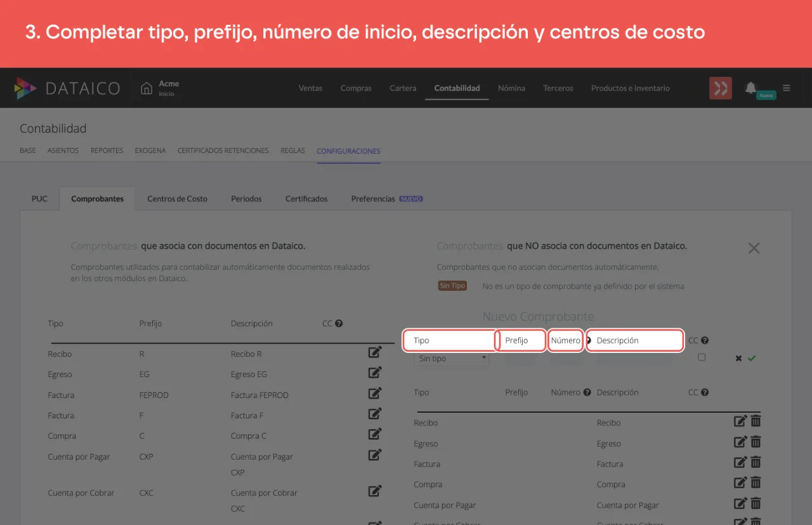Click the Descripción input for new comprobante

point(634,359)
